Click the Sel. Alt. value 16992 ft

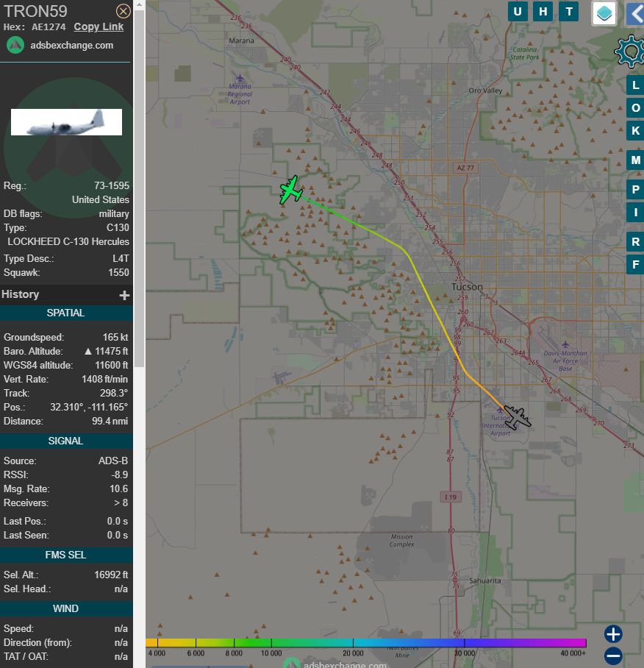[111, 575]
